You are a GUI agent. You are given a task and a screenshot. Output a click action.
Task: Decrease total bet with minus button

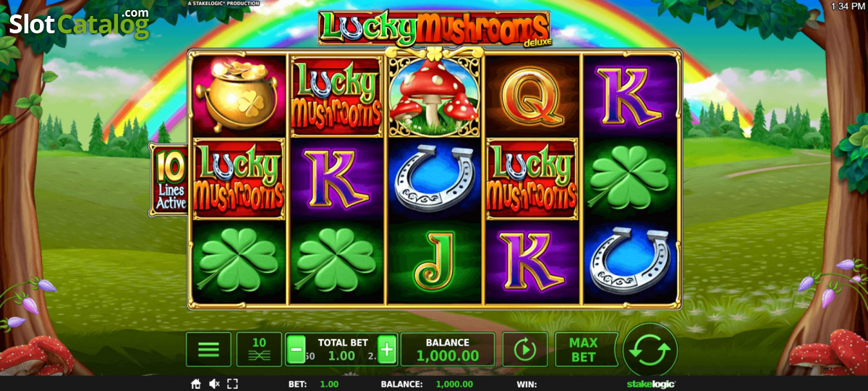296,350
